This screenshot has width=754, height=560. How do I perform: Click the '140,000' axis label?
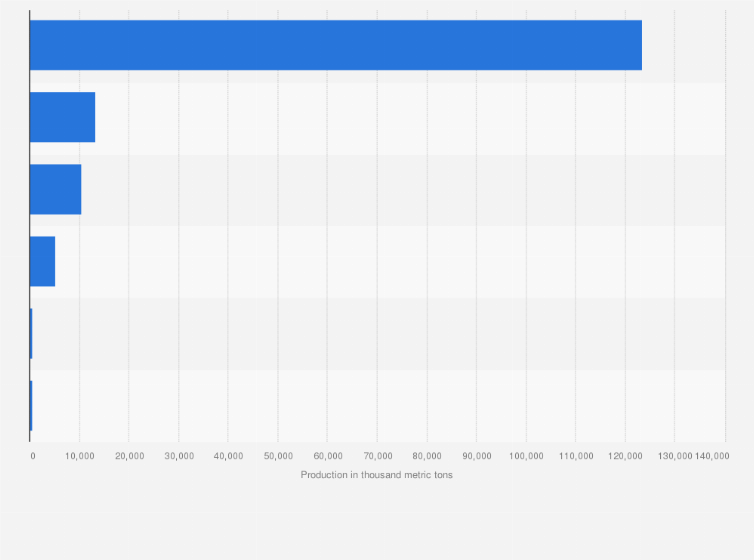point(712,456)
